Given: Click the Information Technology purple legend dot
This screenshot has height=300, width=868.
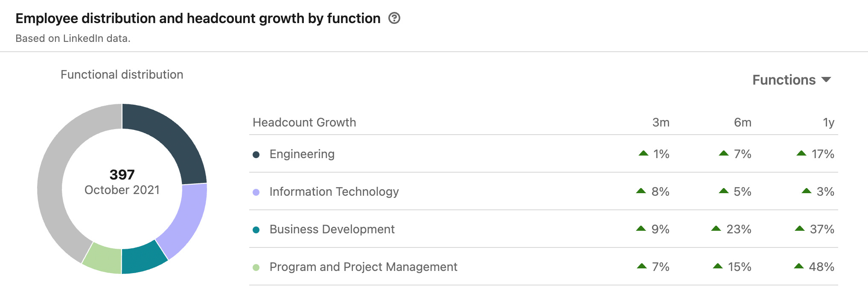Looking at the screenshot, I should (x=256, y=192).
